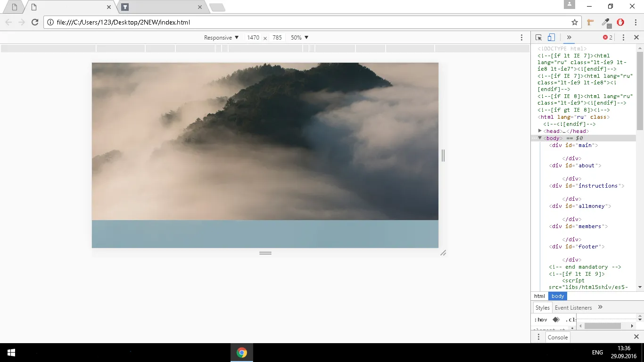Open a new browser tab
644x362 pixels.
click(217, 7)
